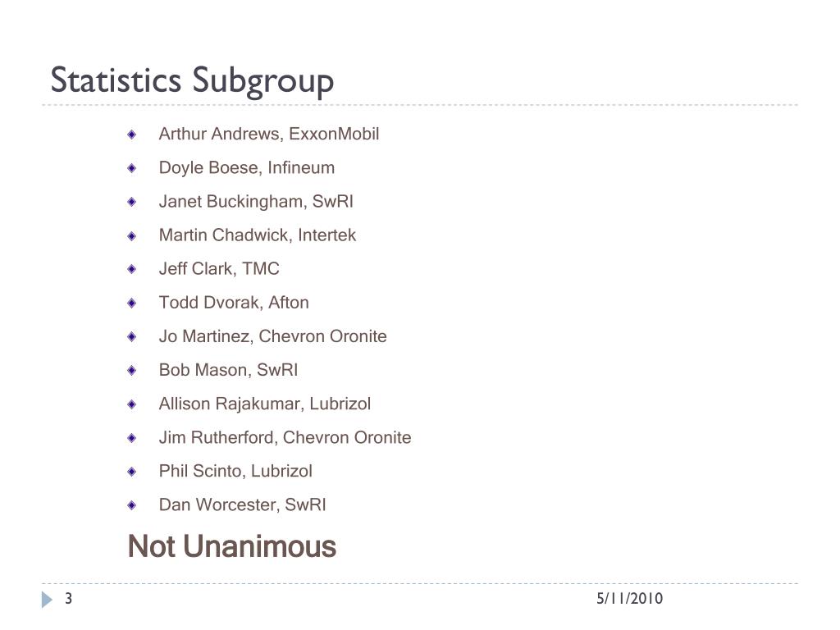Click diamond bullet next to Arthur Andrews

132,135
